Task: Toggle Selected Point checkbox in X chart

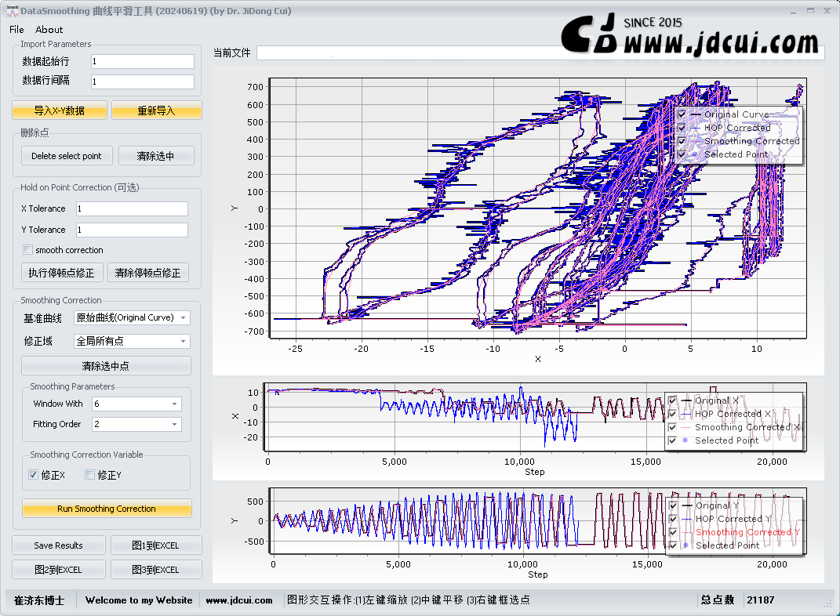Action: (672, 440)
